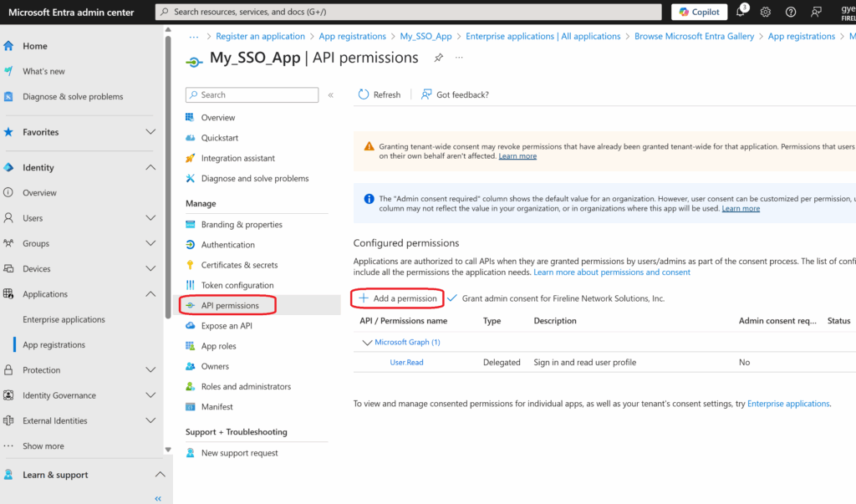Image resolution: width=856 pixels, height=504 pixels.
Task: Expand the Identity Governance chevron
Action: coord(150,395)
